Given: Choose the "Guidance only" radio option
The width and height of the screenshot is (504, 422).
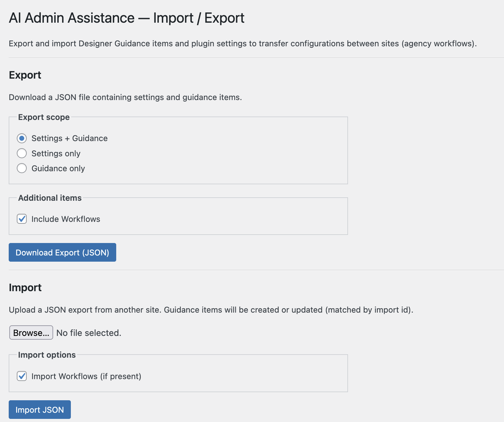Looking at the screenshot, I should (x=22, y=168).
